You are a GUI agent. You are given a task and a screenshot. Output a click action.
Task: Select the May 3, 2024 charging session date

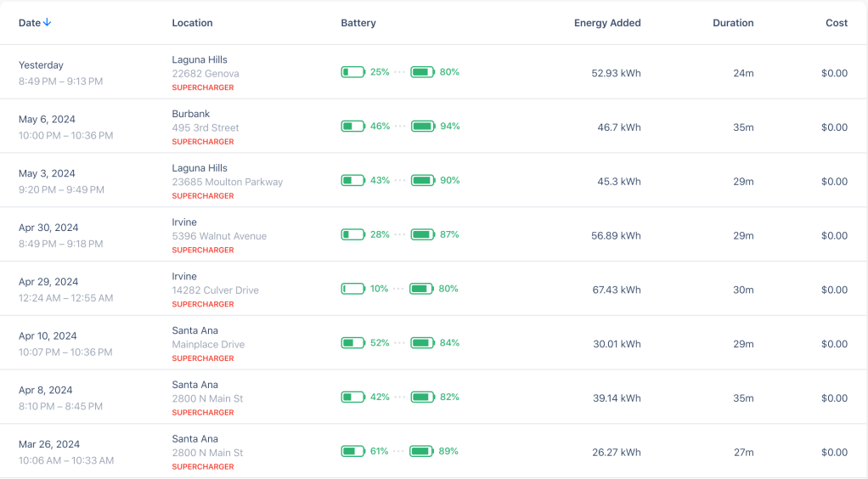click(x=47, y=173)
